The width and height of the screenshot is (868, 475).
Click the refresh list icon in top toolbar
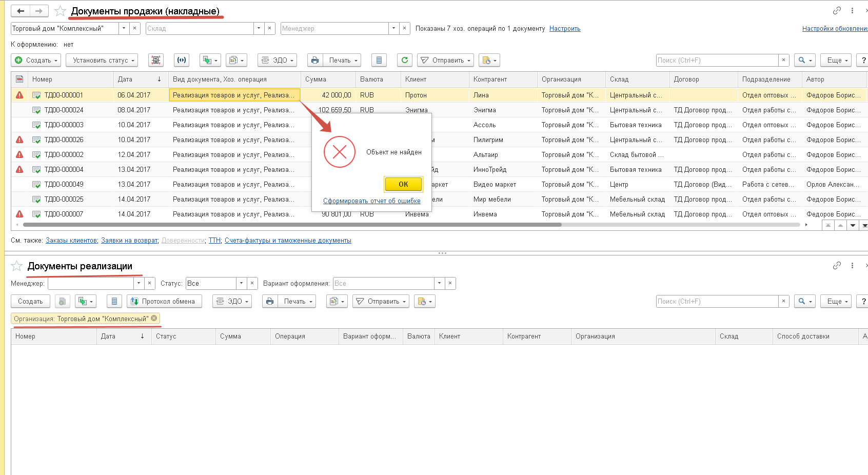pos(405,60)
